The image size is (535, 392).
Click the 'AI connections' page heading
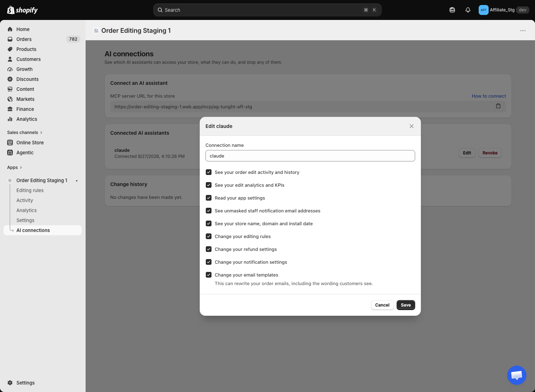pyautogui.click(x=129, y=54)
